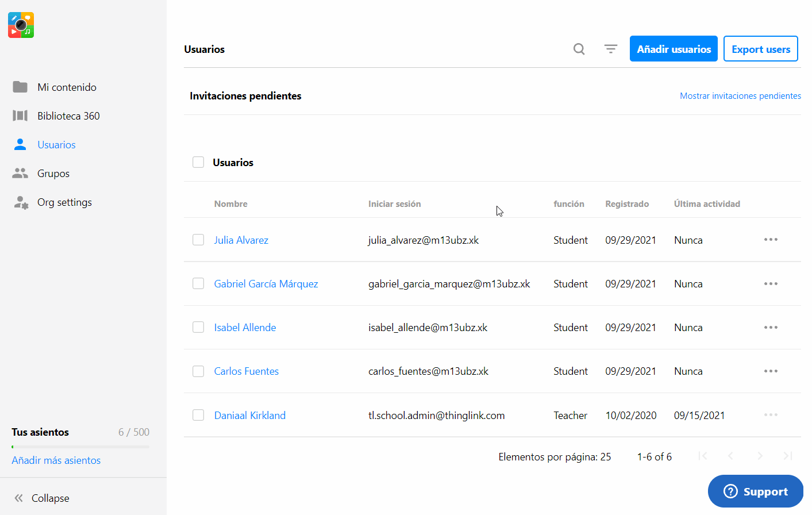Check the box for Daniaal Kirkland
This screenshot has height=515, width=812.
198,415
